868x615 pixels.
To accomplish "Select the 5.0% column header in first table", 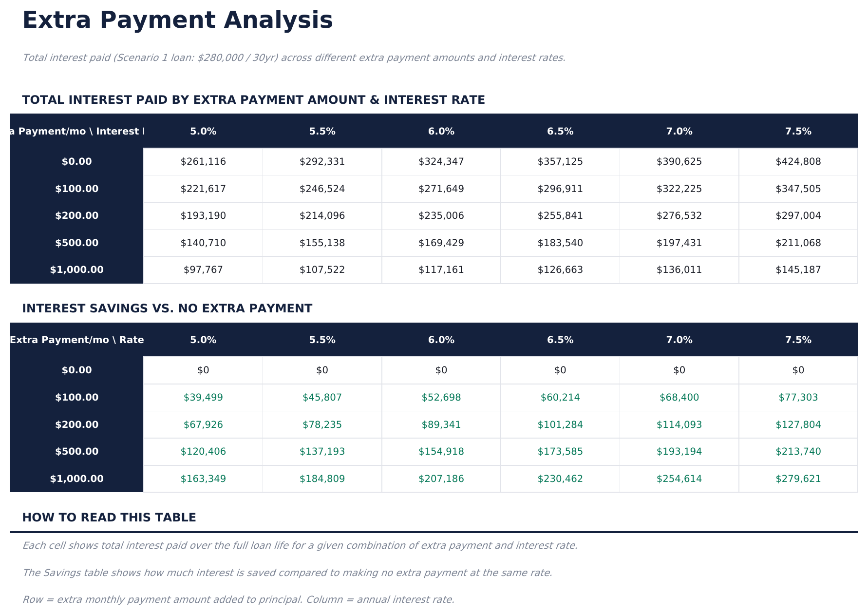I will pos(203,131).
